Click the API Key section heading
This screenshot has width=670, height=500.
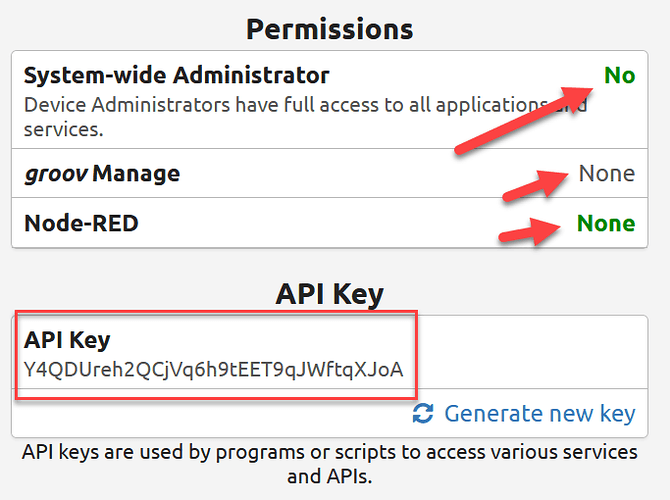[329, 294]
